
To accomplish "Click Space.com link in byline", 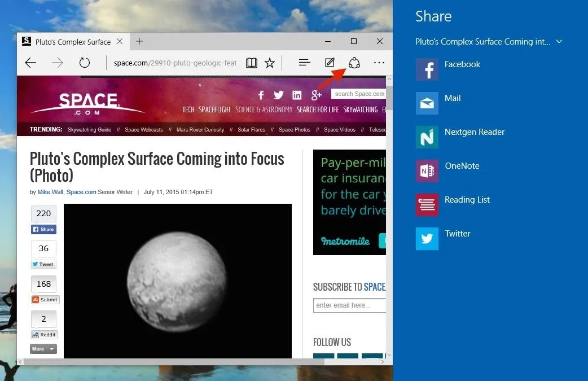I will [x=81, y=192].
